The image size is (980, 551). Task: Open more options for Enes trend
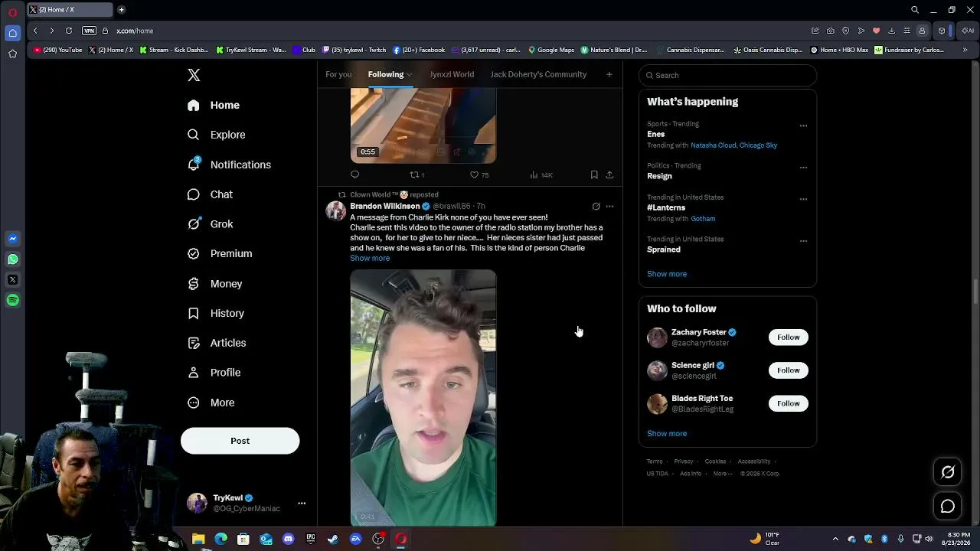point(803,125)
